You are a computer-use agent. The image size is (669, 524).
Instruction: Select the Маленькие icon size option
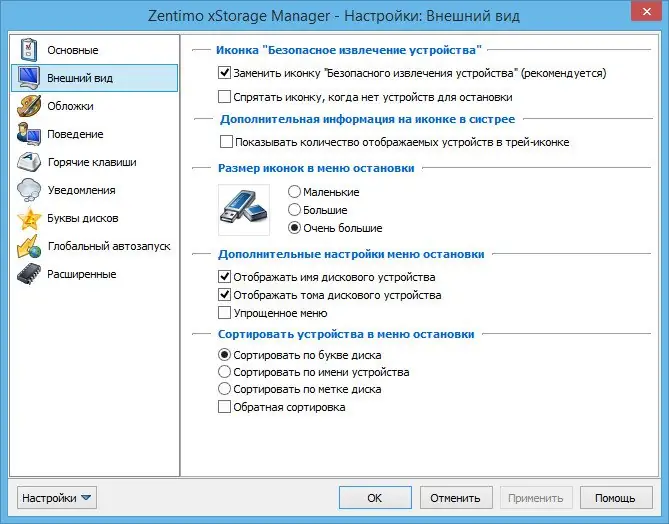point(294,191)
